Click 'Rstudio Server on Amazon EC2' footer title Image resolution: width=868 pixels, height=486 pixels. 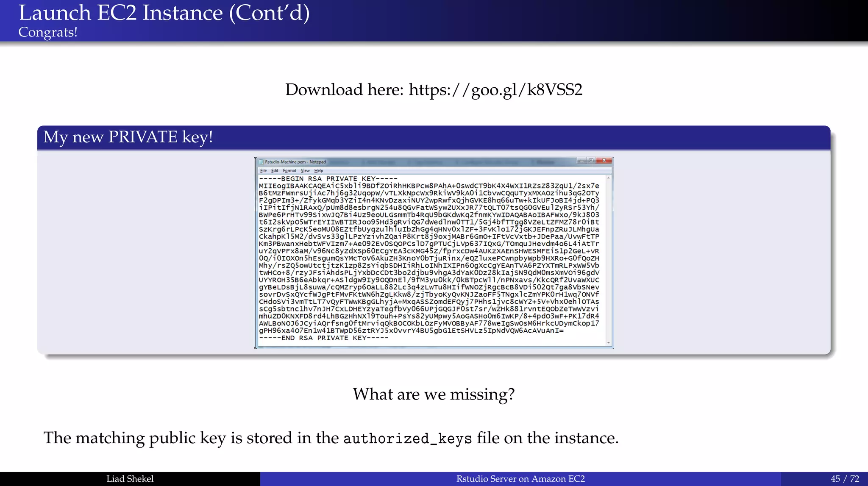(520, 479)
